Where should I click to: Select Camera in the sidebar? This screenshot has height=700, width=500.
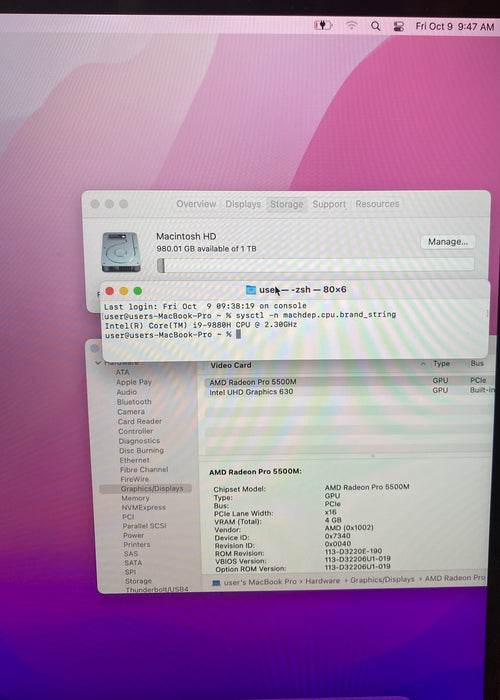click(131, 412)
